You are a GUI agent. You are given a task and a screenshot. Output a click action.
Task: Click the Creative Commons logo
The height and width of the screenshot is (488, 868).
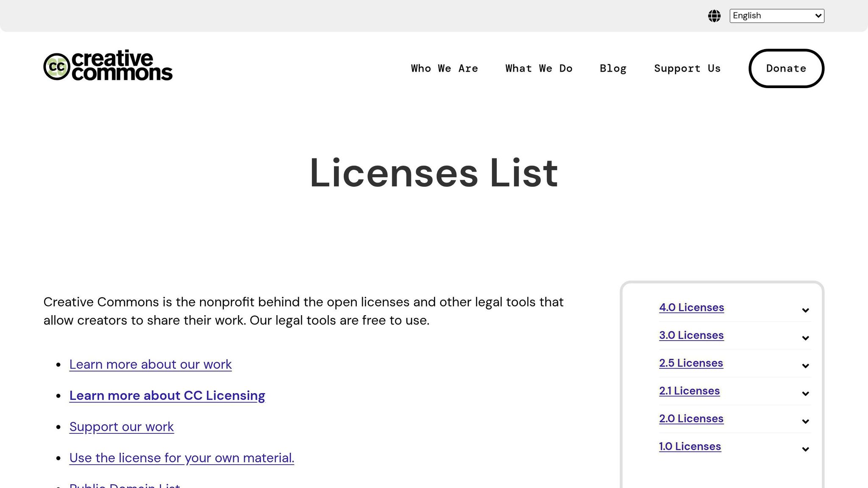click(x=108, y=65)
